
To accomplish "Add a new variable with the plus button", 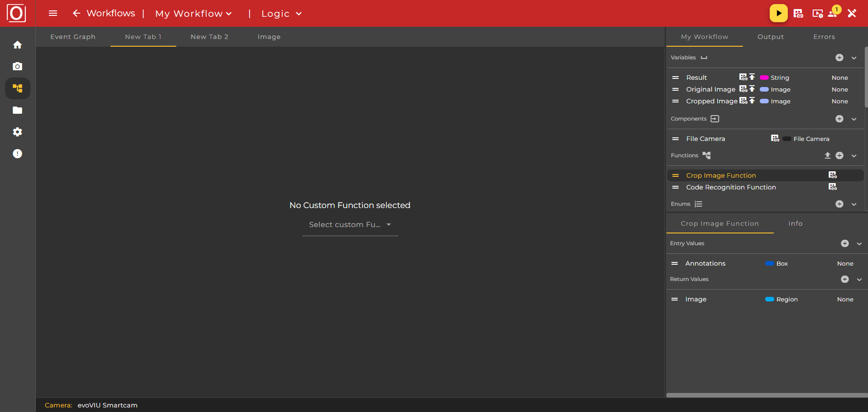I will (x=839, y=58).
